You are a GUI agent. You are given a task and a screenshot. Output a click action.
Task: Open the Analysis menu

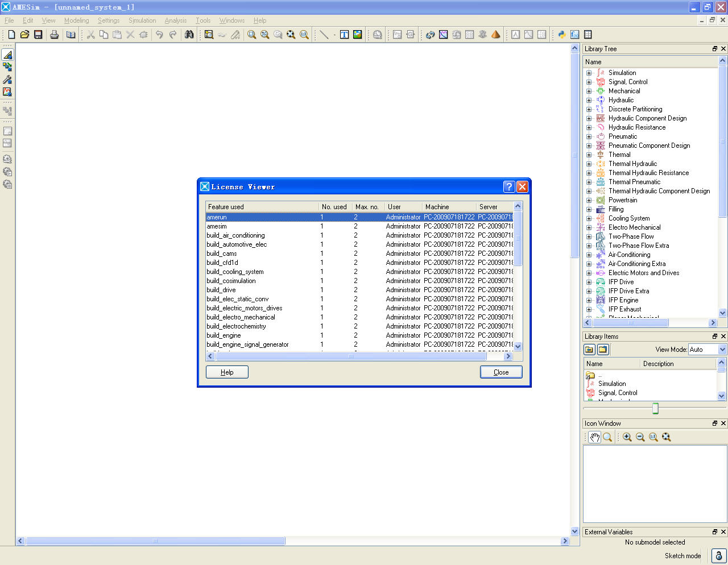176,20
